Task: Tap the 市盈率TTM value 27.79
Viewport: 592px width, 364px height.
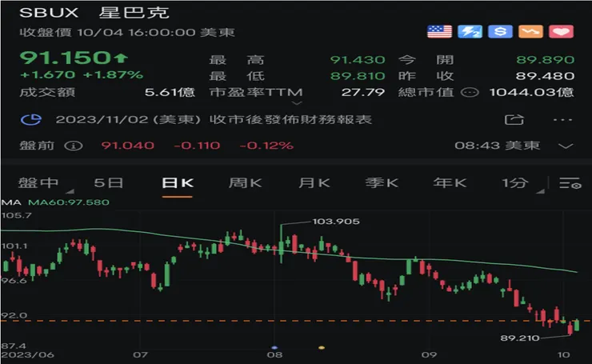Action: 363,92
